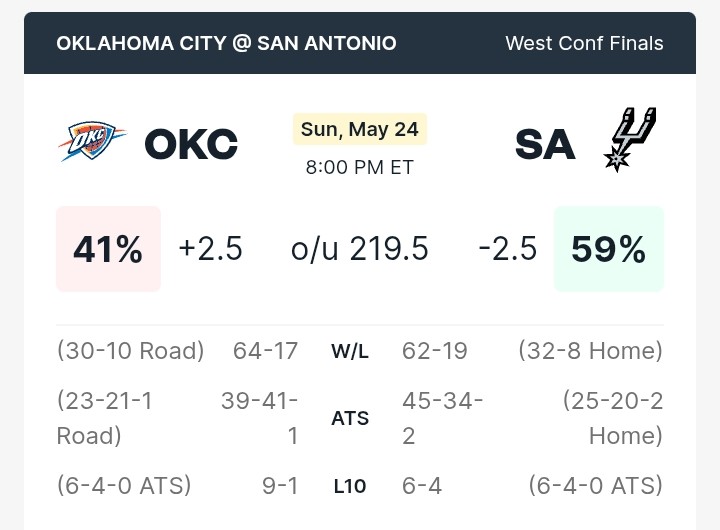
Task: Click the (32-8 Home) record text
Action: tap(591, 351)
